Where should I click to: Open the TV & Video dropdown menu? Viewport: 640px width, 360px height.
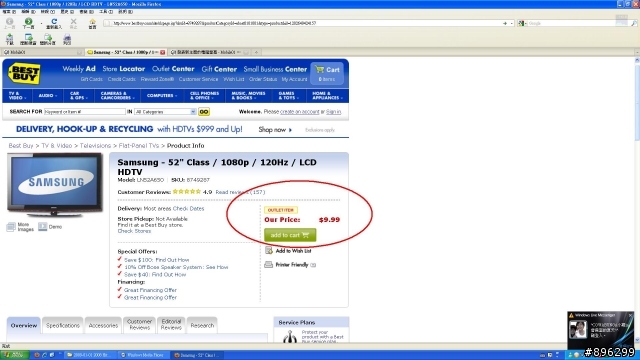18,96
